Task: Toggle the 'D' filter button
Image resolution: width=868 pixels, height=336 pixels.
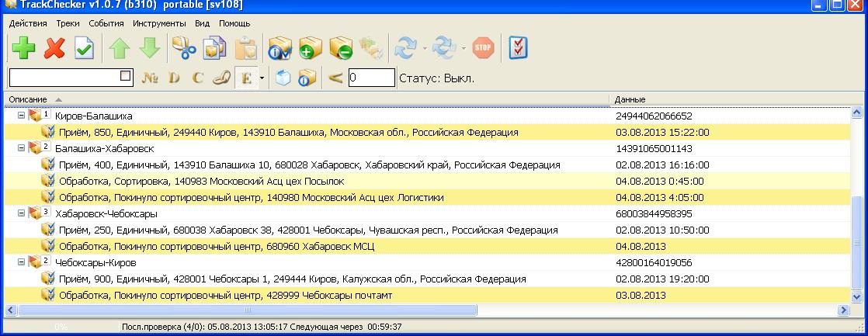Action: coord(174,78)
